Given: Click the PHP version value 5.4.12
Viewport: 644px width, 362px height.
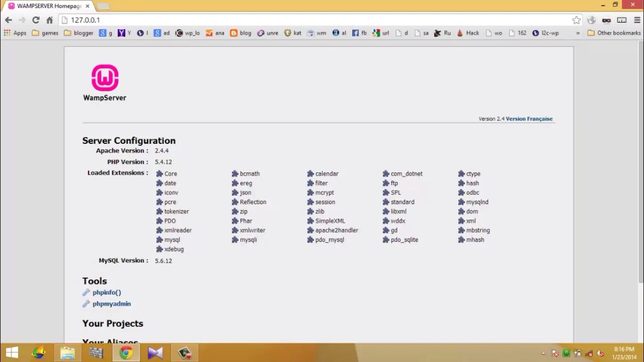Looking at the screenshot, I should click(163, 162).
